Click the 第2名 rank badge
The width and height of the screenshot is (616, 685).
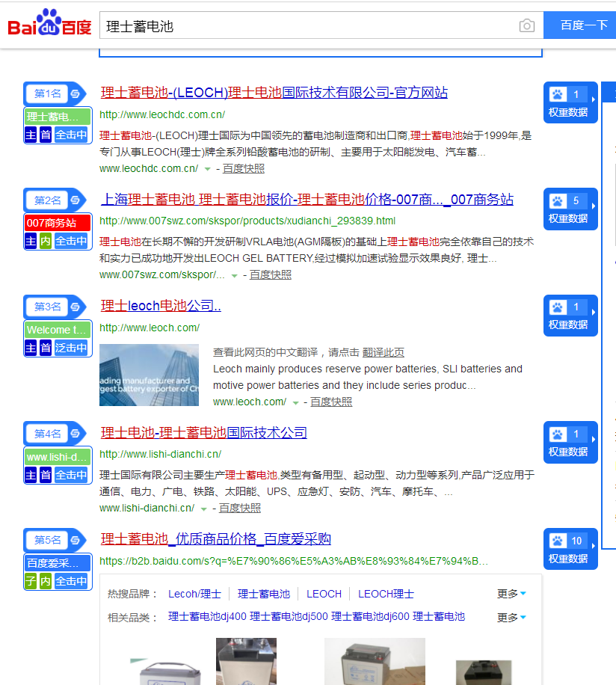[x=47, y=200]
